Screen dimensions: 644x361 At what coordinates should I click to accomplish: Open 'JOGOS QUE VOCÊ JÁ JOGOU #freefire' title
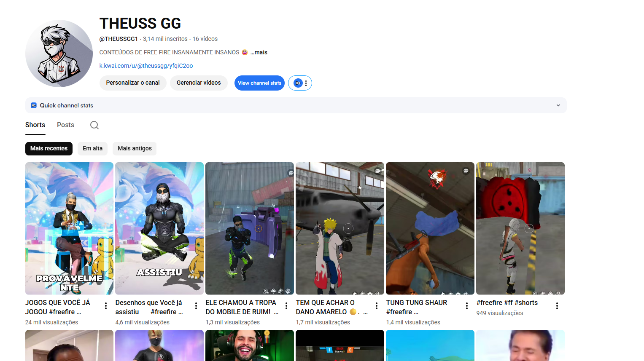tap(58, 307)
